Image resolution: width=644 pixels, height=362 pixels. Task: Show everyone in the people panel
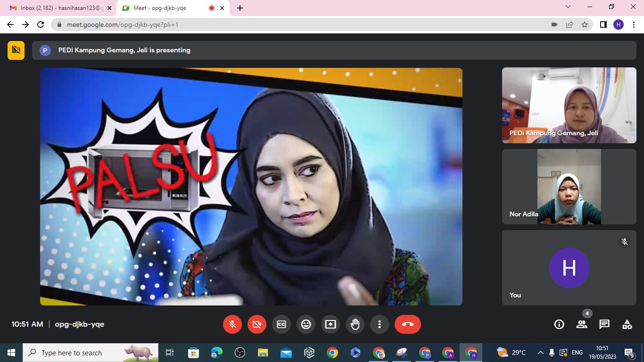(582, 324)
